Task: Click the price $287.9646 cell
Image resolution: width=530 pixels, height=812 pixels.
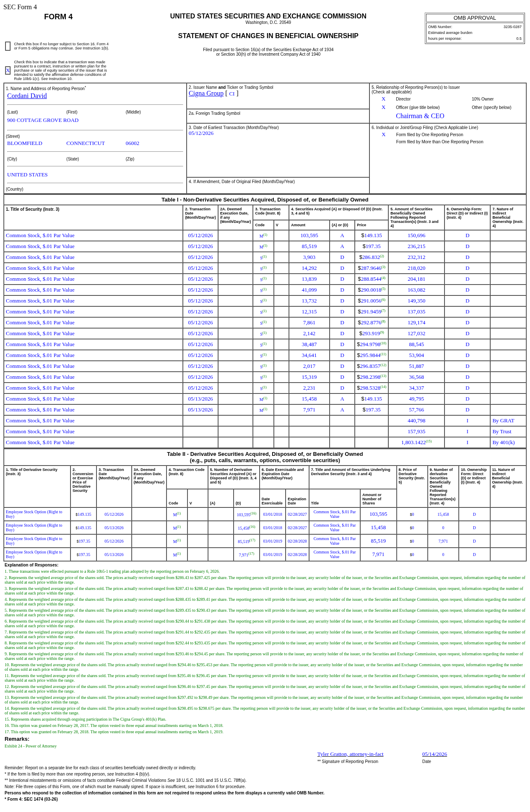Action: (372, 268)
